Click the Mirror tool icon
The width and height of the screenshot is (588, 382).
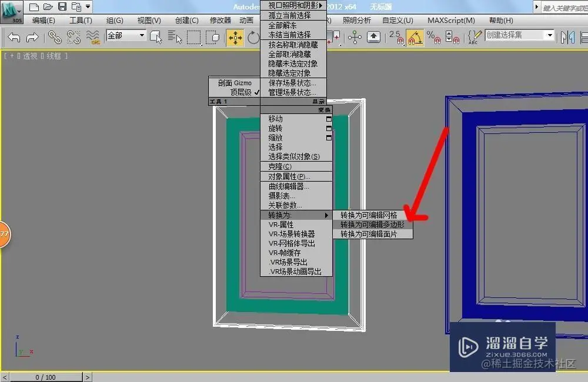(x=567, y=37)
